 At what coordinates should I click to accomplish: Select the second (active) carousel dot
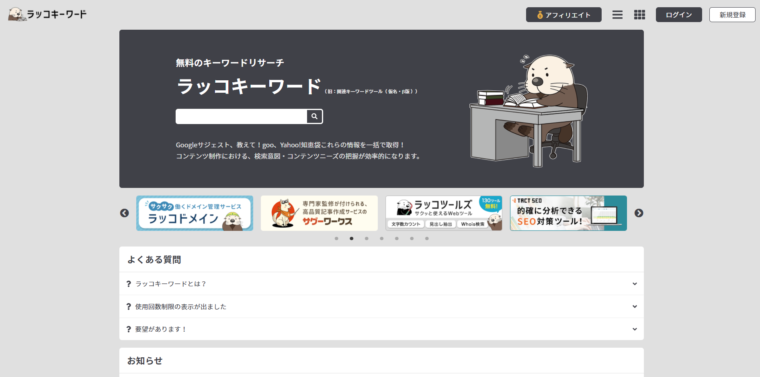pos(351,238)
